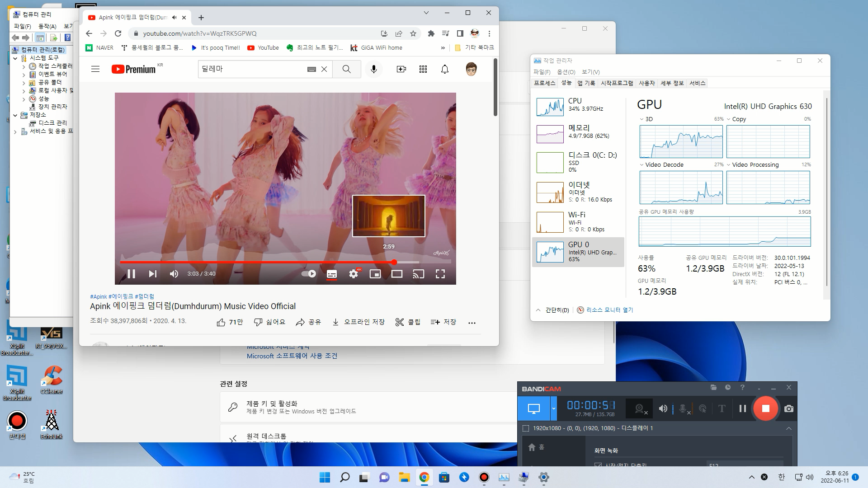Toggle Bandicam webcam overlay off icon
The image size is (868, 488).
point(640,409)
